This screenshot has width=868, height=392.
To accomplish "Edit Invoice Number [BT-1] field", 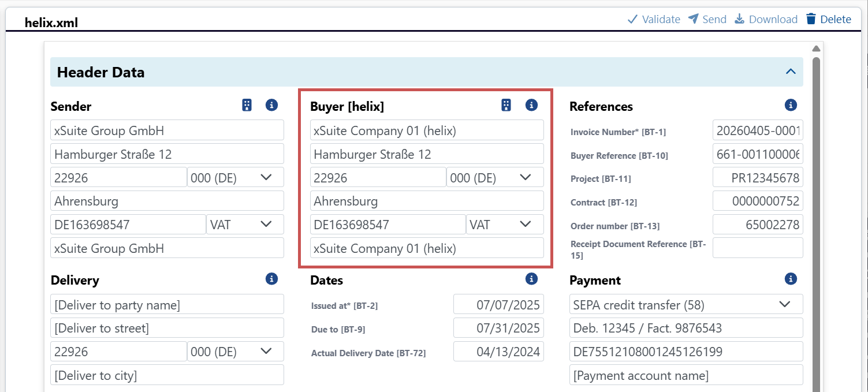I will (x=758, y=130).
